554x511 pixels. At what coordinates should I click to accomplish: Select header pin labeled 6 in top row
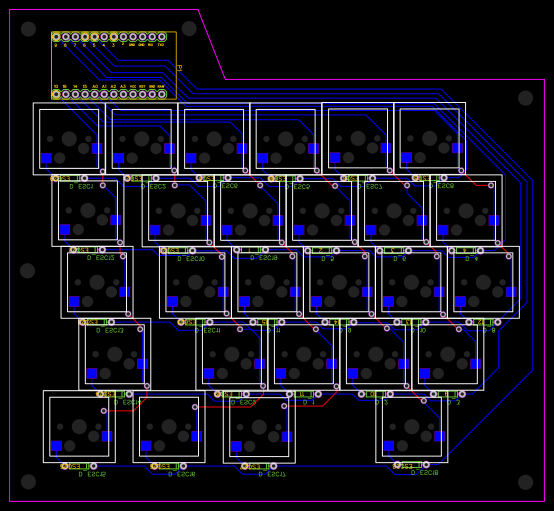(x=85, y=37)
